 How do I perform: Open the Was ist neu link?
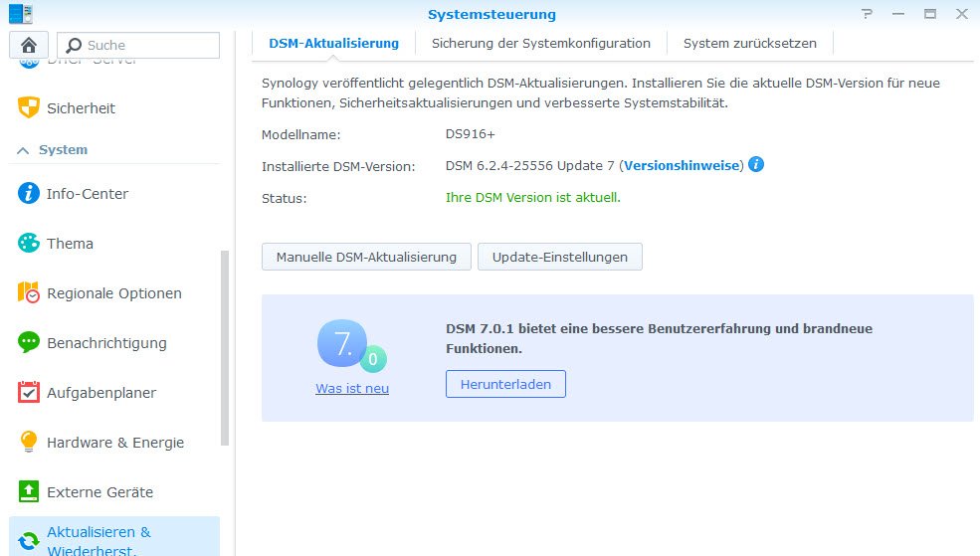[x=352, y=388]
